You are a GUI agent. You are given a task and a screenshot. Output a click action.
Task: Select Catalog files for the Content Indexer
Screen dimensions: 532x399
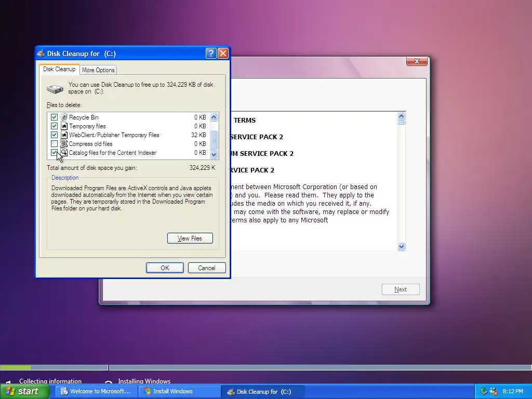[x=113, y=152]
